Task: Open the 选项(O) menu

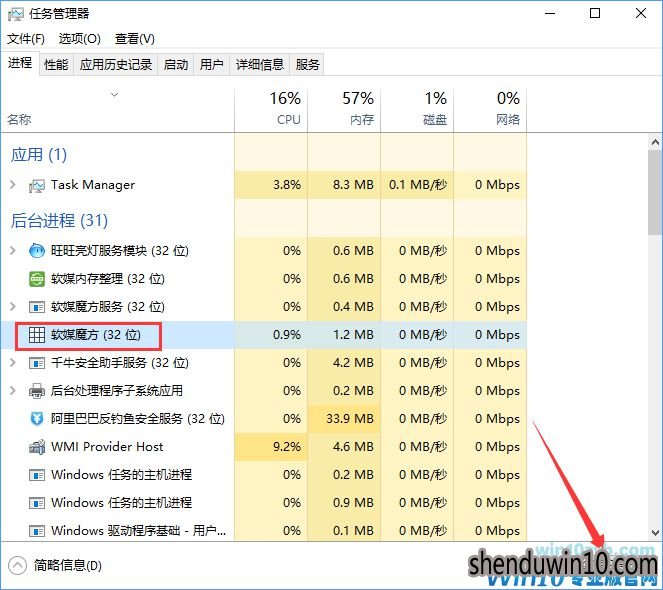Action: 79,39
